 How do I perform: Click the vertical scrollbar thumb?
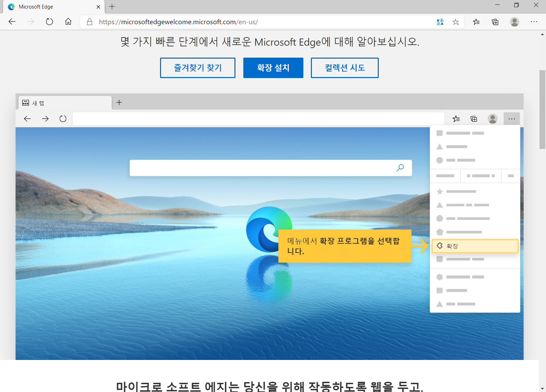coord(542,109)
